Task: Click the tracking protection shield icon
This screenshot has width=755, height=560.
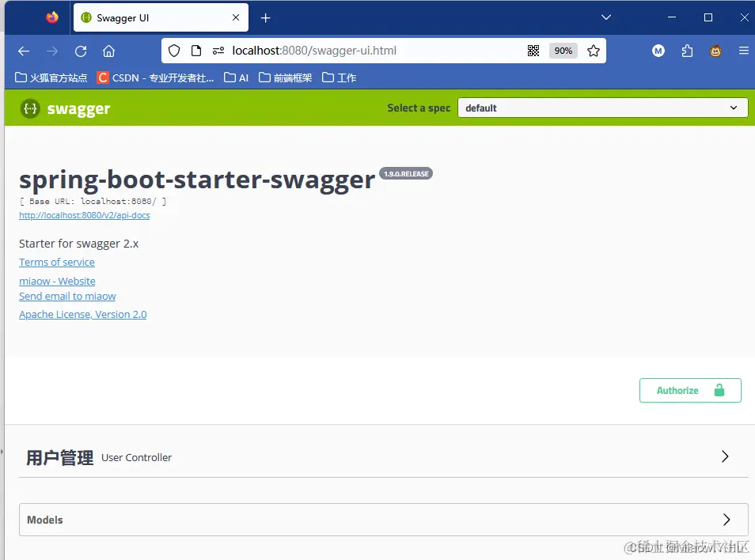Action: click(174, 51)
